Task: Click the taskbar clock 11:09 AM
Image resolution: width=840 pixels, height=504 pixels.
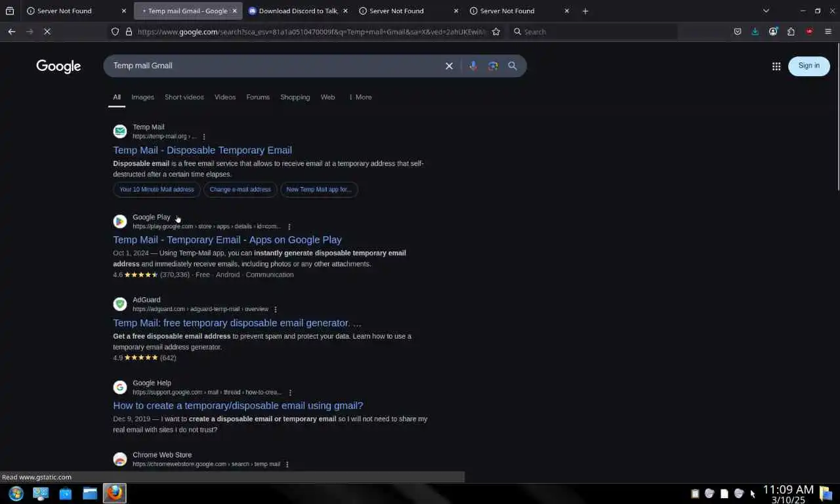Action: click(788, 490)
